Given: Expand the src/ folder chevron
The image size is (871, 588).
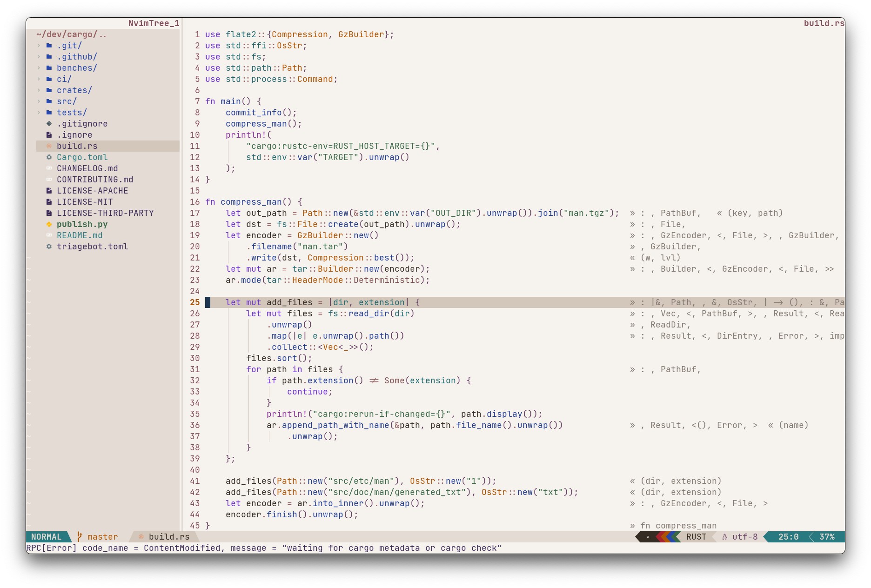Looking at the screenshot, I should click(39, 101).
